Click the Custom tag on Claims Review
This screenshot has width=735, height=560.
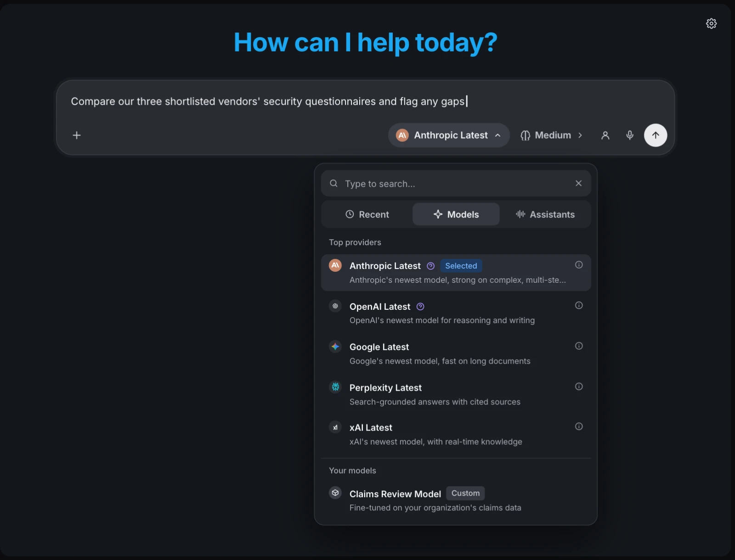465,493
